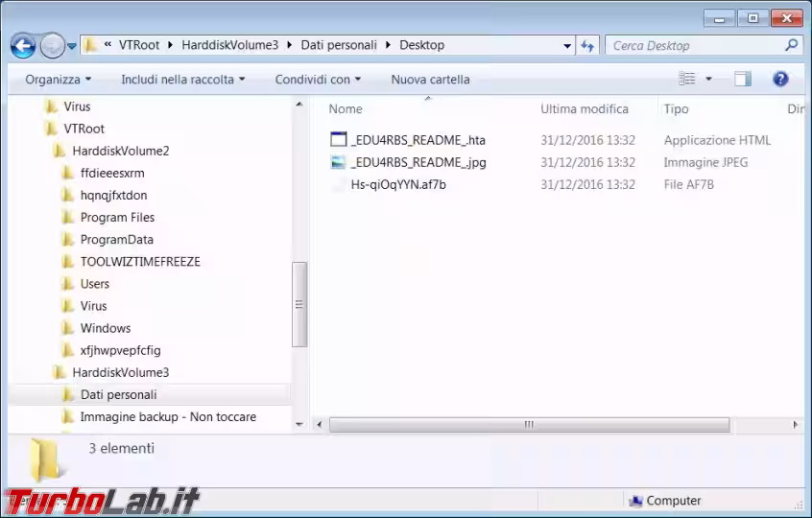
Task: Click file name _EDU4RBS_README_.jpg
Action: tap(418, 162)
